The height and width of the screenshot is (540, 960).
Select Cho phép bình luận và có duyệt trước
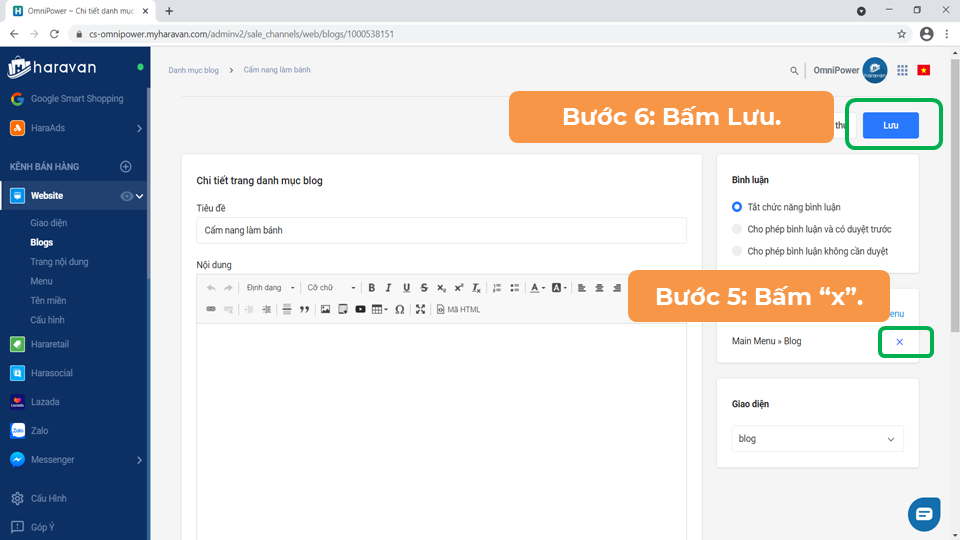pyautogui.click(x=737, y=229)
